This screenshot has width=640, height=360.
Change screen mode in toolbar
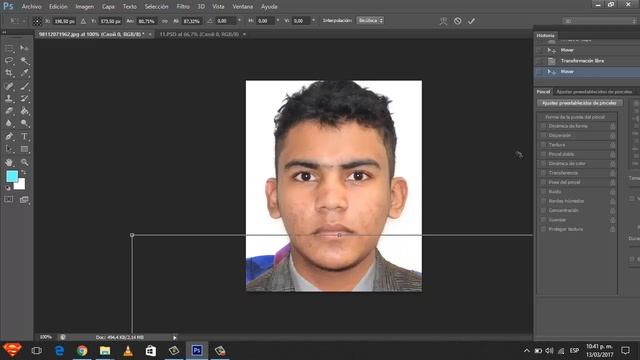[24, 199]
